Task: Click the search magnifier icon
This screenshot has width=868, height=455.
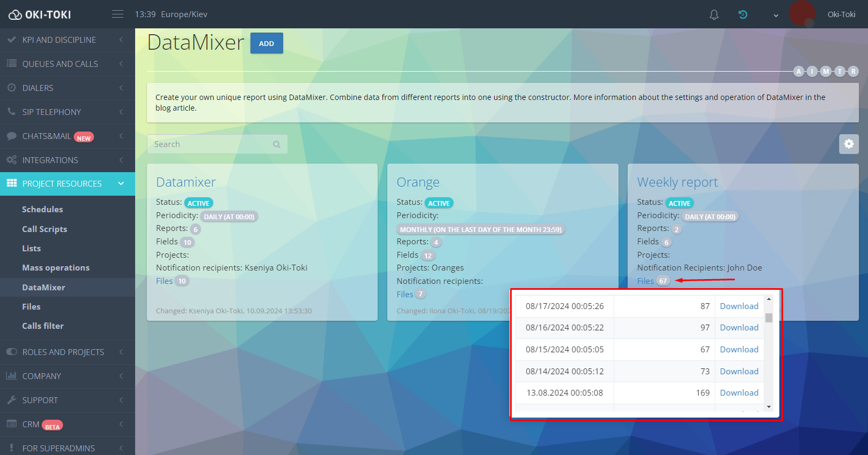Action: (276, 144)
